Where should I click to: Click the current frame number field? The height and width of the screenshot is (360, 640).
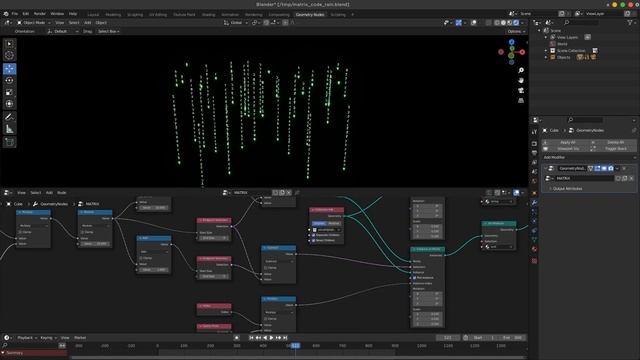[x=448, y=338]
